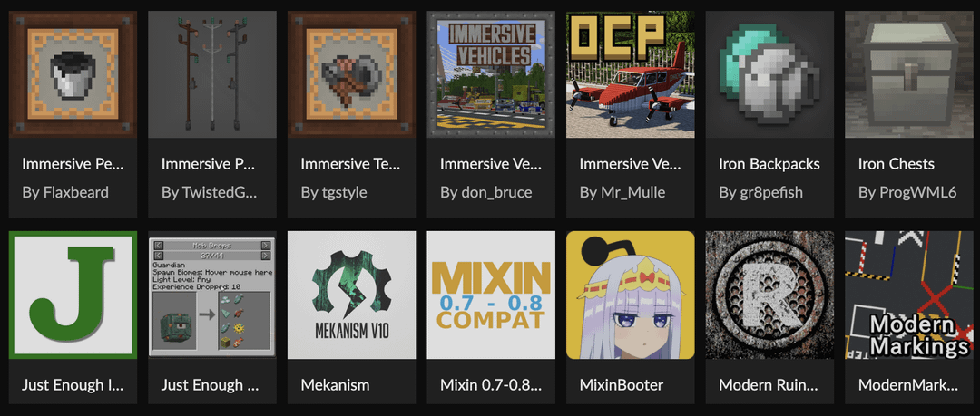Click author name By Mr_Mulle
This screenshot has height=416, width=980.
click(622, 192)
